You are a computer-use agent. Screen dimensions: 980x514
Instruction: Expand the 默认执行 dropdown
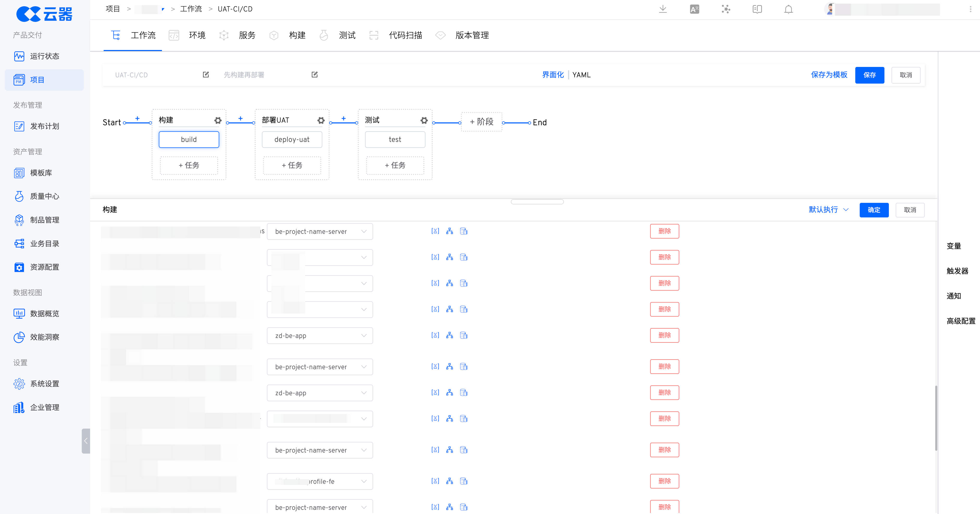pyautogui.click(x=828, y=210)
